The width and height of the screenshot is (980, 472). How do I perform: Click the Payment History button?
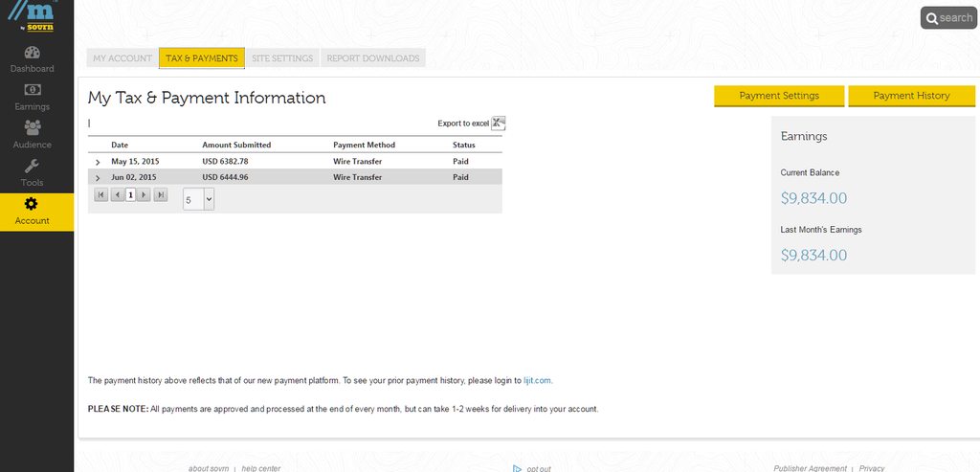(911, 96)
